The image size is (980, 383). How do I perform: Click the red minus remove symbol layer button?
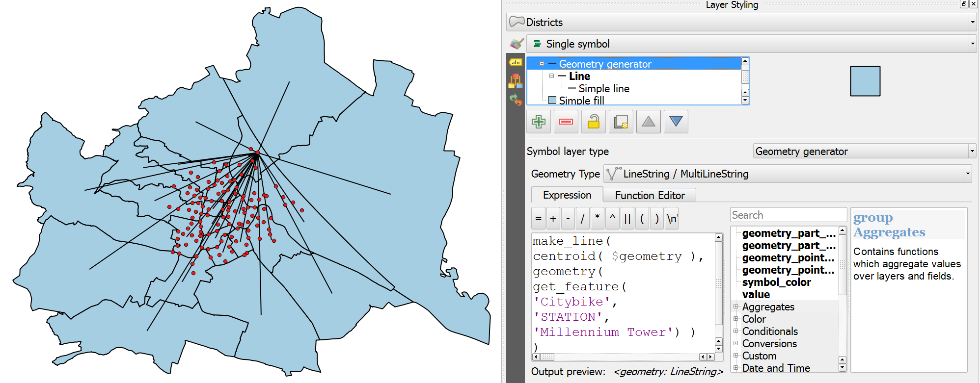click(566, 122)
